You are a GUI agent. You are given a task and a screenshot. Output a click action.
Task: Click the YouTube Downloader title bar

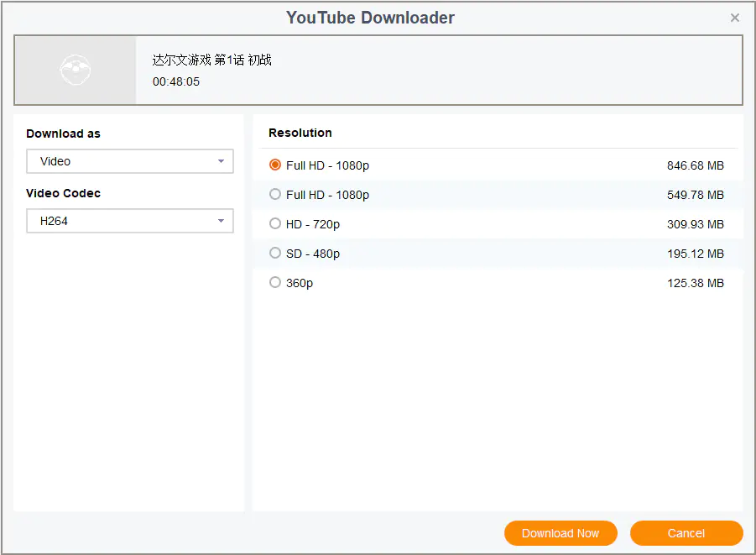click(370, 18)
